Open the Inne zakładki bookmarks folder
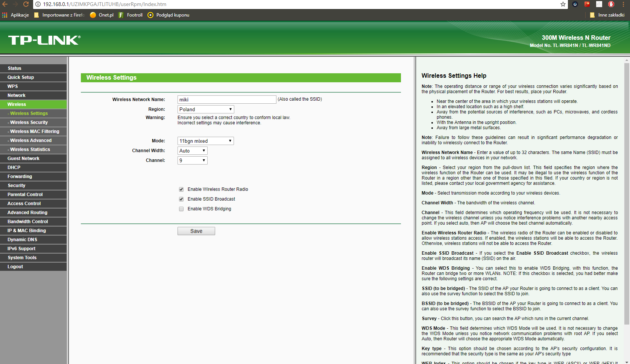The image size is (630, 364). tap(607, 15)
